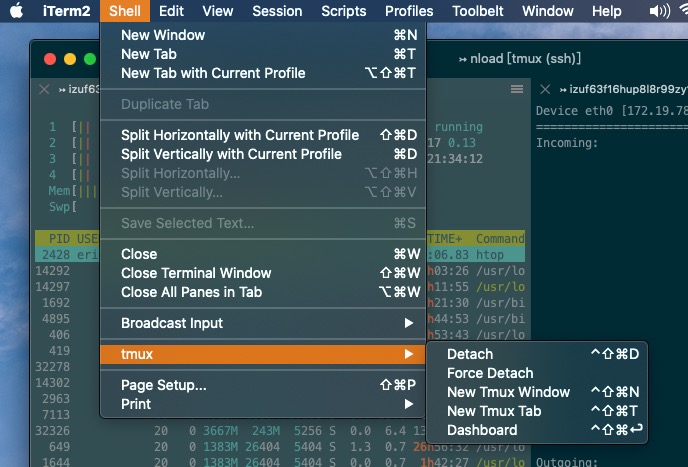Close the left htop pane
Viewport: 688px width, 467px height.
[x=44, y=90]
